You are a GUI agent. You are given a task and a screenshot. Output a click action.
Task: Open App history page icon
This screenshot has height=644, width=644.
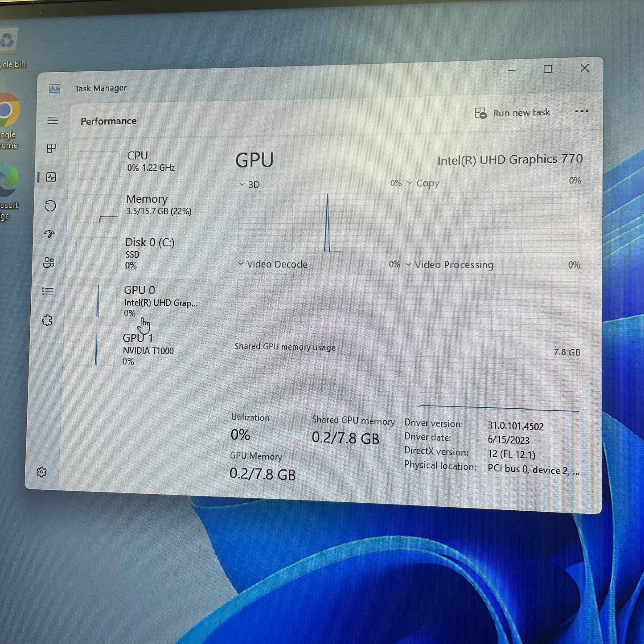pos(50,205)
